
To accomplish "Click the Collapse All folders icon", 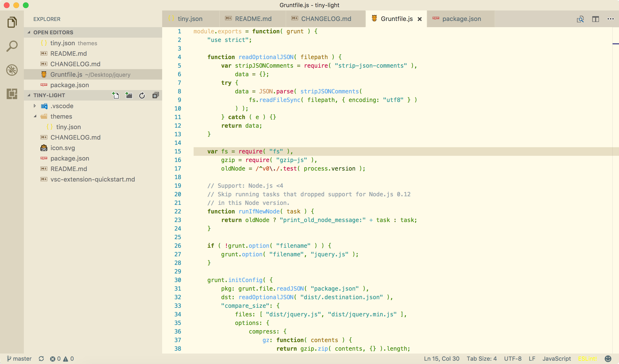I will (155, 95).
